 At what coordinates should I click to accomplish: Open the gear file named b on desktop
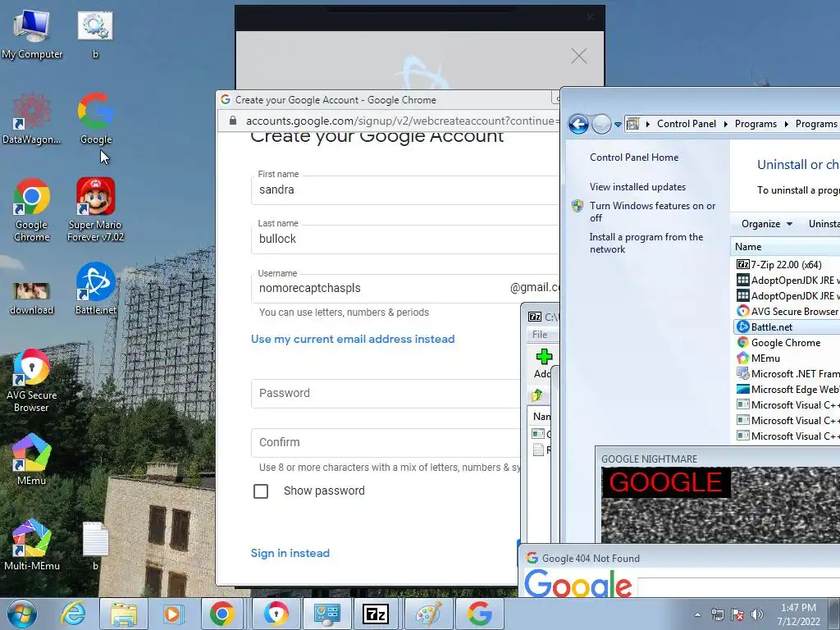click(x=95, y=33)
